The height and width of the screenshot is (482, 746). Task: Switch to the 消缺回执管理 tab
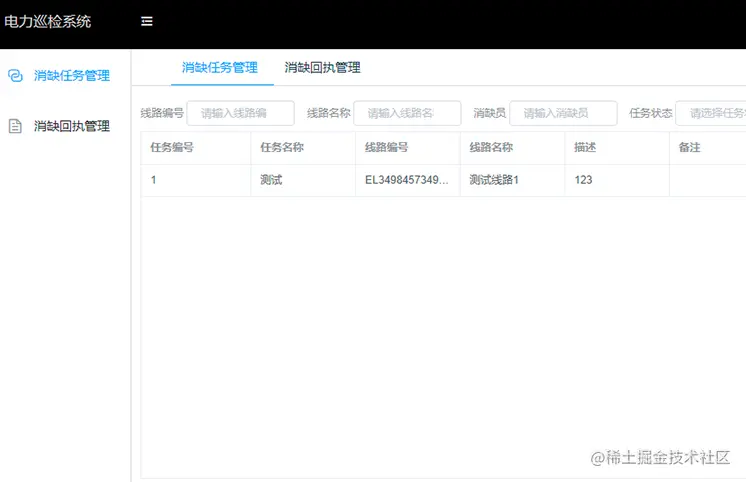[x=323, y=68]
